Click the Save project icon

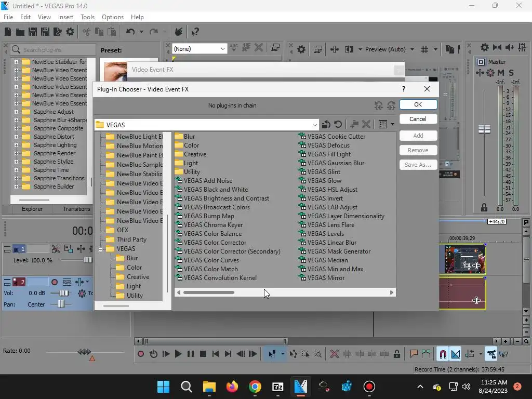[x=33, y=32]
